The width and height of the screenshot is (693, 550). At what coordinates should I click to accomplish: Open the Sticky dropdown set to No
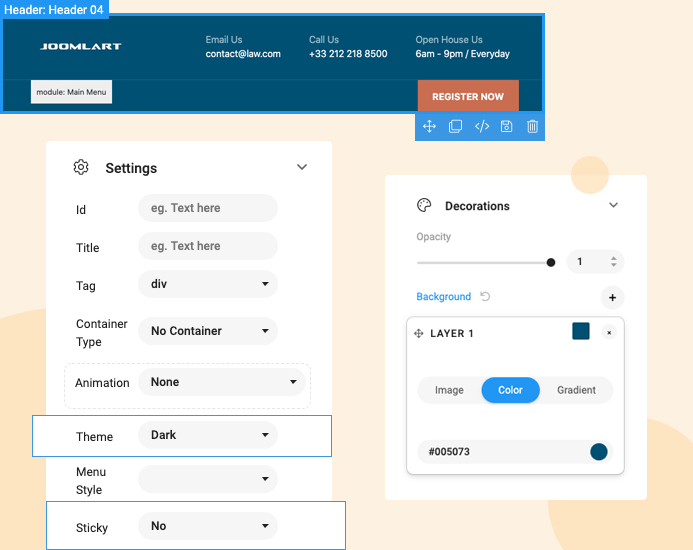[x=208, y=526]
